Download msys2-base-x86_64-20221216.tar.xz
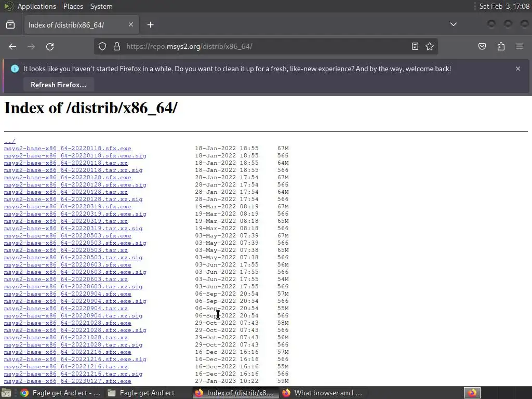Viewport: 532px width, 399px height. click(66, 367)
